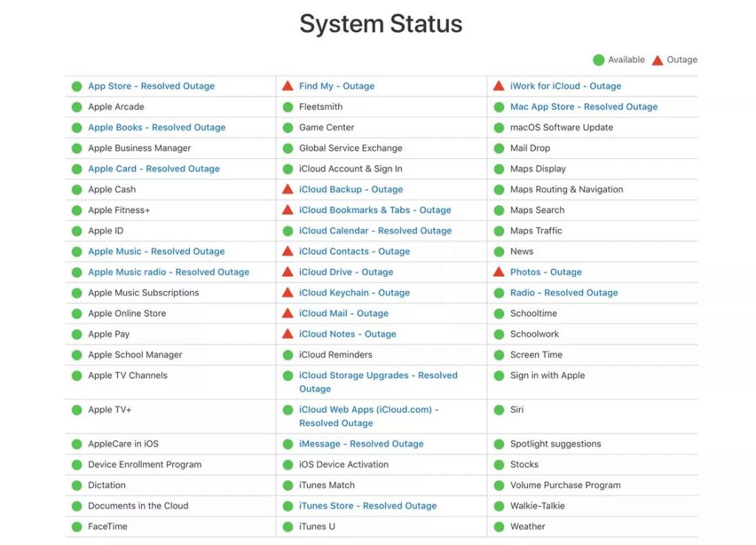Image resolution: width=756 pixels, height=545 pixels.
Task: Click the red outage triangle beside Find My
Action: pos(287,86)
